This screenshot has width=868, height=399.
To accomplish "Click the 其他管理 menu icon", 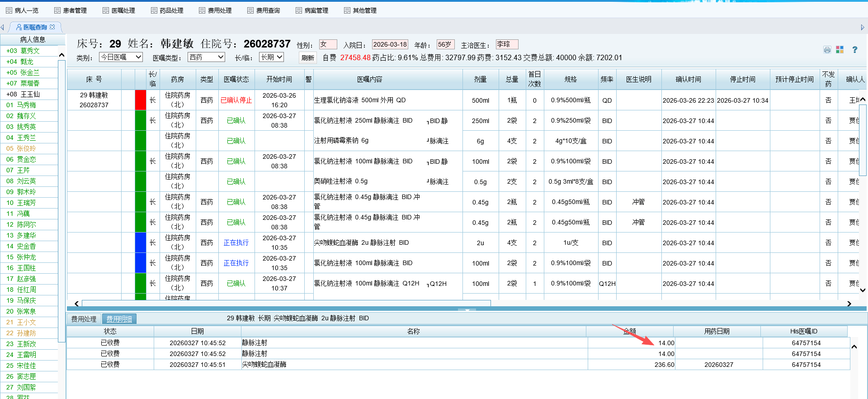I will [x=347, y=10].
